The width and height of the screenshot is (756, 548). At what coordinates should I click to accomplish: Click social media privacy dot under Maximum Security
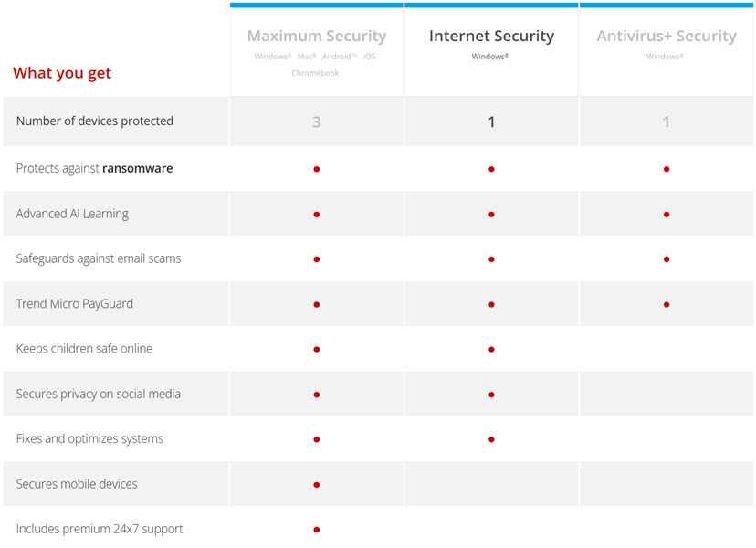point(317,395)
